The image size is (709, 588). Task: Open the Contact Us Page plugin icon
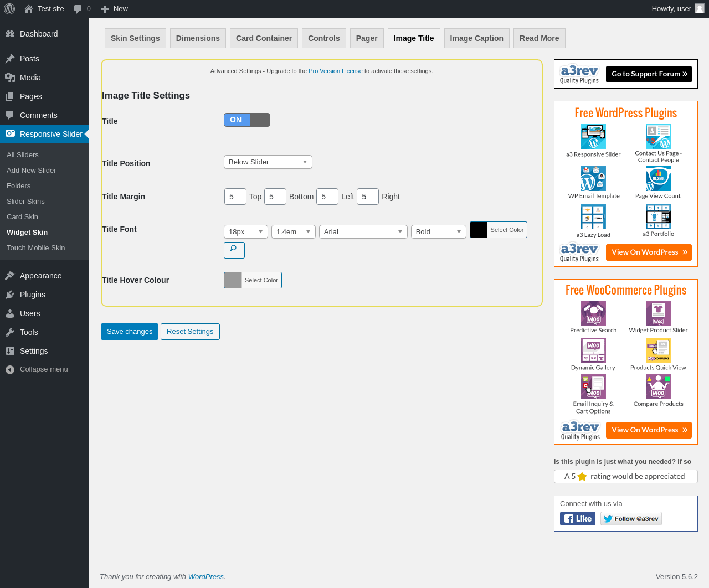coord(658,136)
